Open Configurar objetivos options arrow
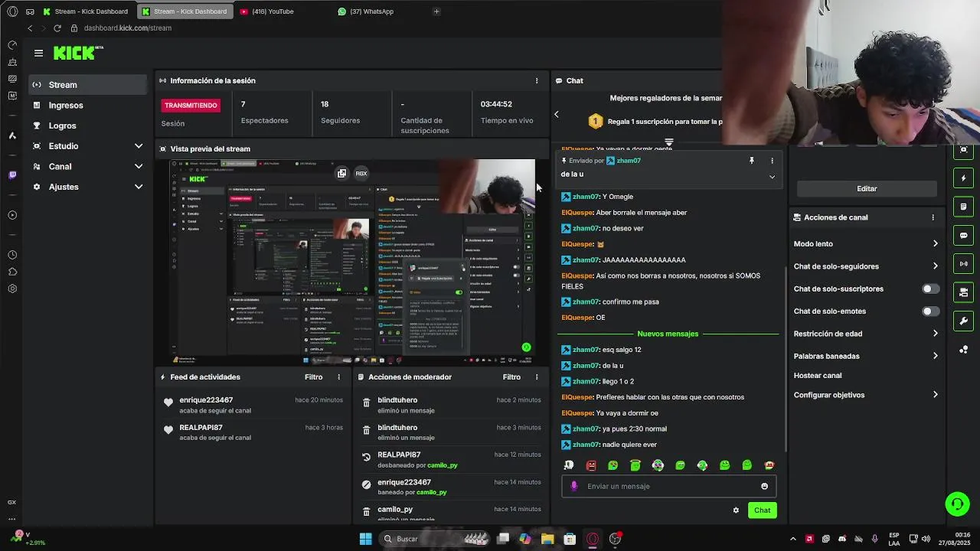The width and height of the screenshot is (980, 551). tap(935, 395)
